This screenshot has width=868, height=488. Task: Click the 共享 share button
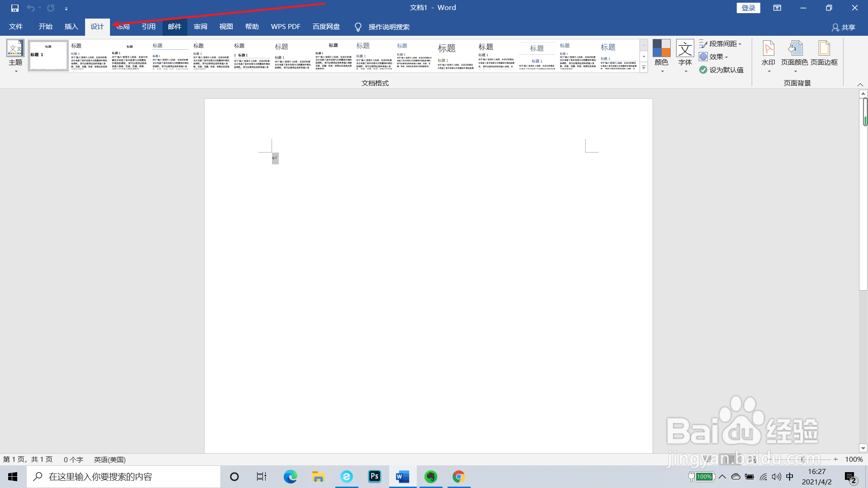[x=844, y=28]
